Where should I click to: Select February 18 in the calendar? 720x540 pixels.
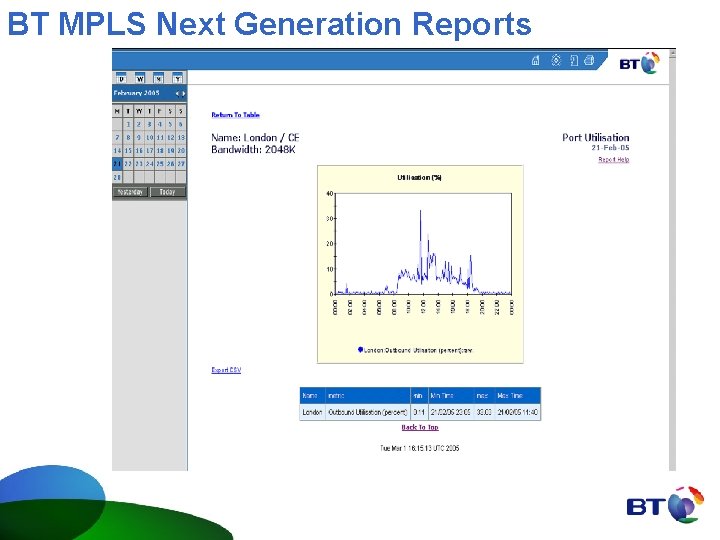160,151
